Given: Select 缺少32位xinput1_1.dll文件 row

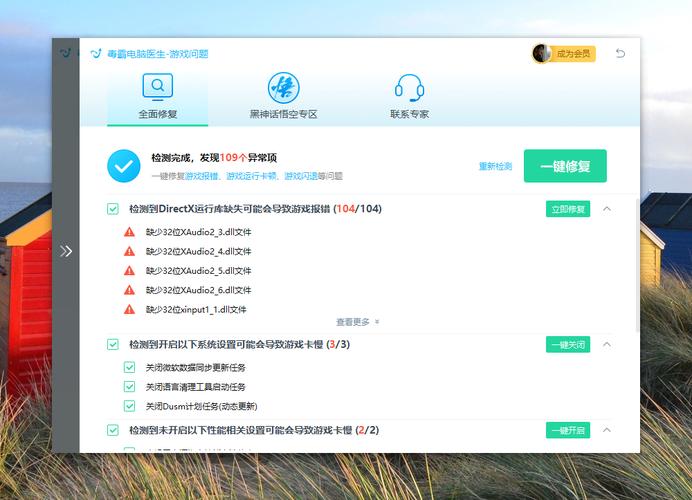Looking at the screenshot, I should click(196, 310).
